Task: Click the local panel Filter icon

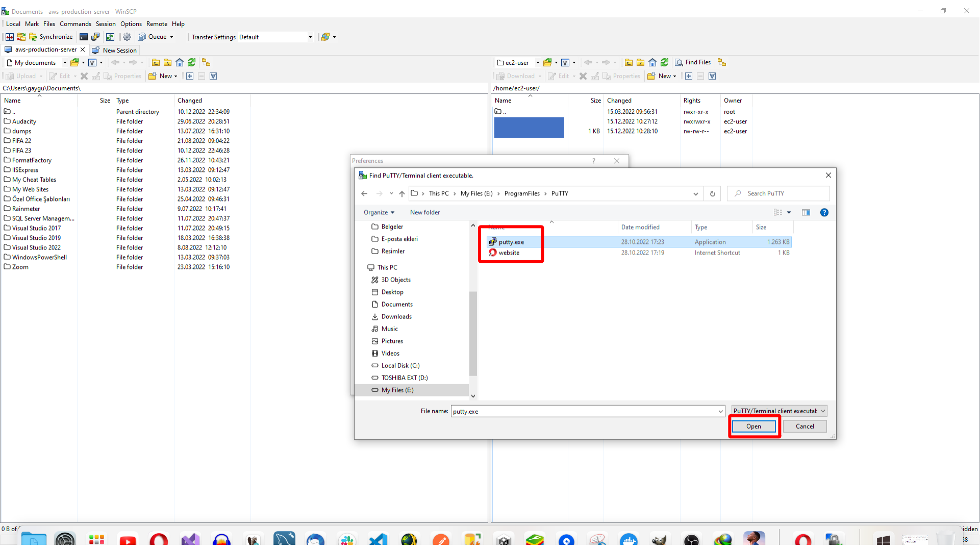Action: pyautogui.click(x=92, y=62)
